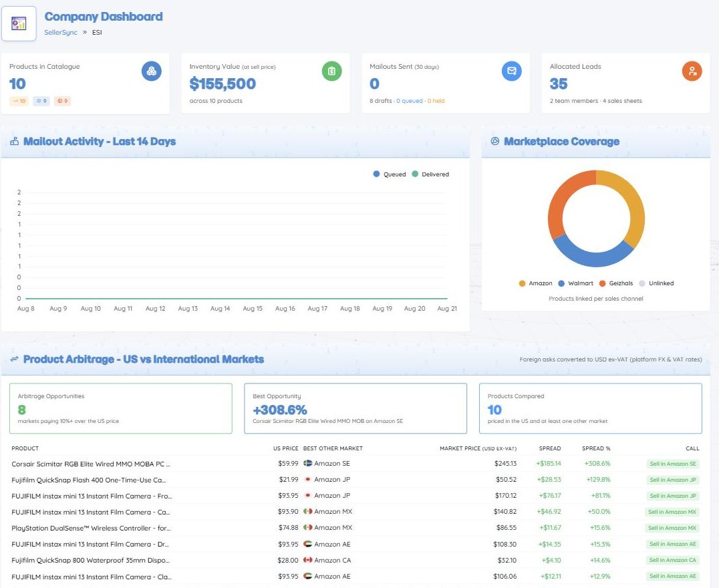Toggle Geizhals in the donut legend
This screenshot has height=588, width=719.
click(x=616, y=283)
